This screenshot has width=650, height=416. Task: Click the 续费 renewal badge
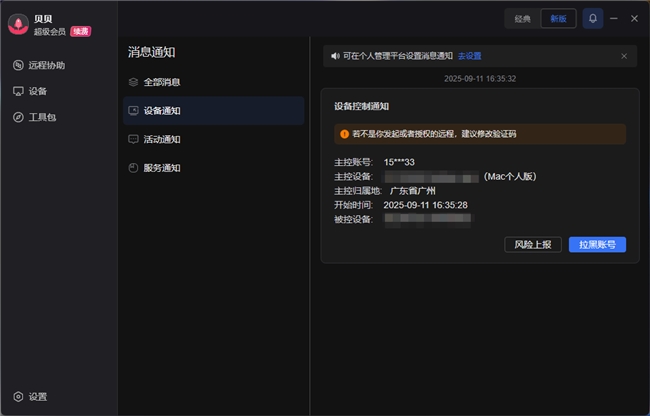80,32
